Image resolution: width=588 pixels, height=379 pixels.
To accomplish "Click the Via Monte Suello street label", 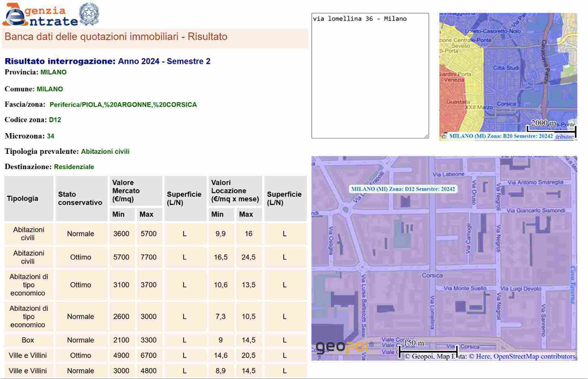I will [465, 288].
